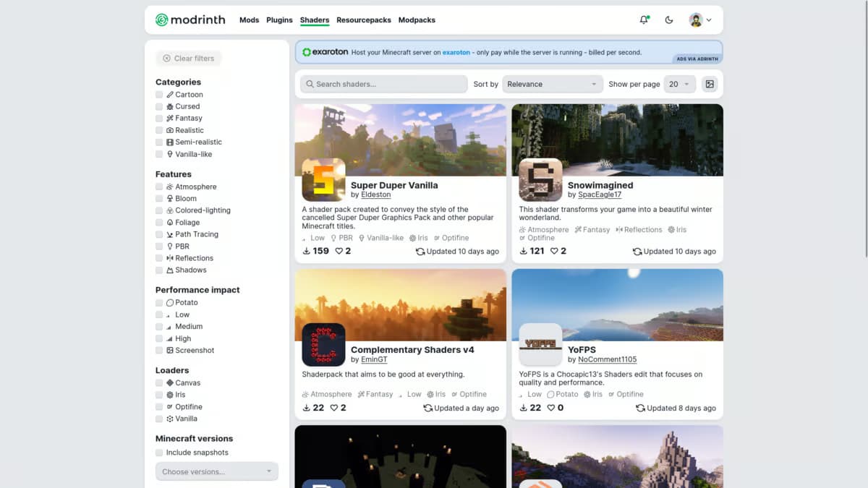
Task: Open the notifications bell
Action: coord(643,20)
